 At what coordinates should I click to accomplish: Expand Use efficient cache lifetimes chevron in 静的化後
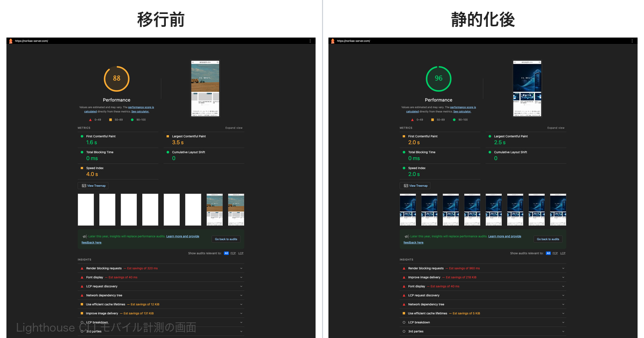point(563,313)
